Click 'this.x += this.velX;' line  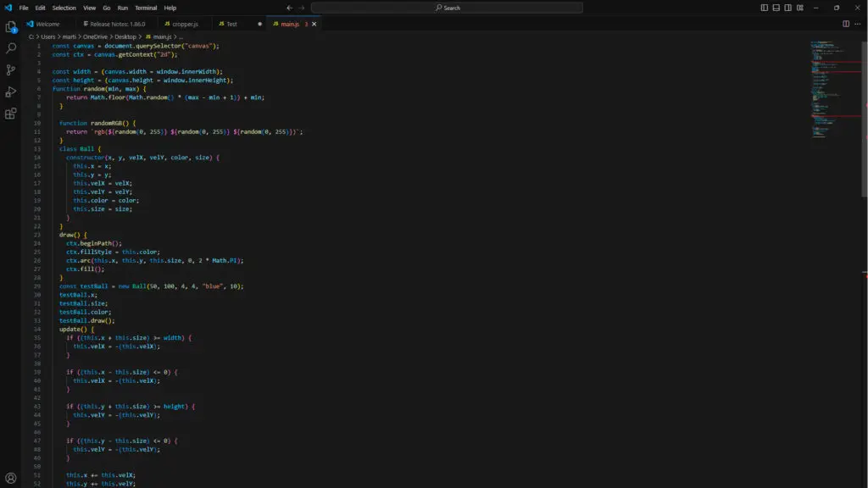click(x=101, y=474)
